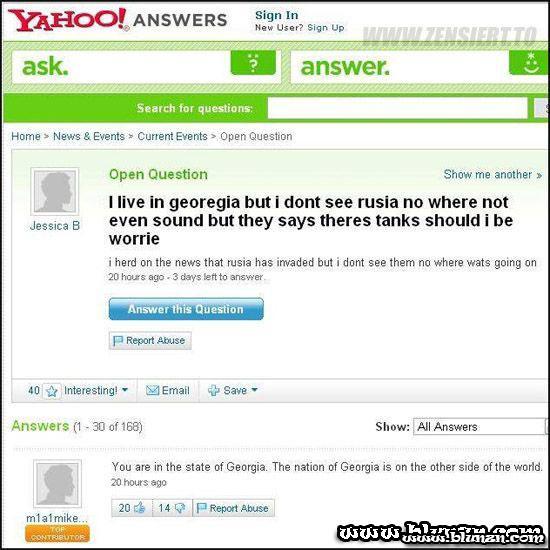Image resolution: width=550 pixels, height=550 pixels.
Task: Click the Sign In link
Action: [277, 15]
